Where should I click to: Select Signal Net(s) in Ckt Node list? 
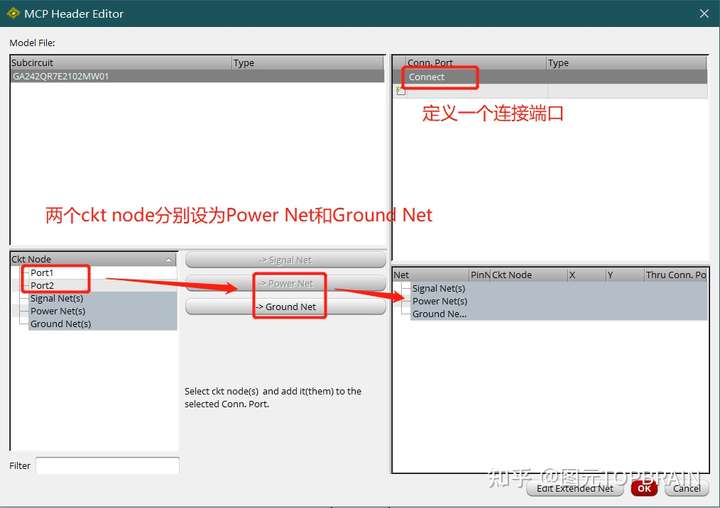pos(102,298)
